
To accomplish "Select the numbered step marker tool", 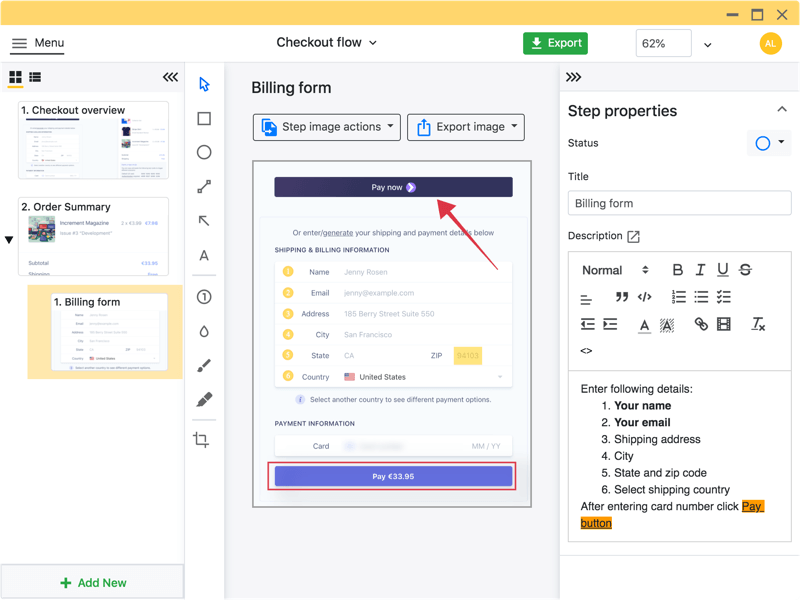I will click(x=204, y=297).
